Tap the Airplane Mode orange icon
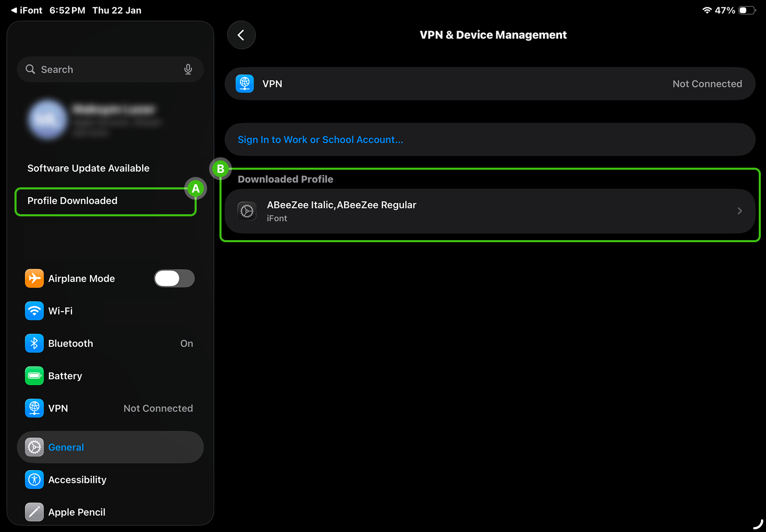This screenshot has height=532, width=766. (34, 278)
